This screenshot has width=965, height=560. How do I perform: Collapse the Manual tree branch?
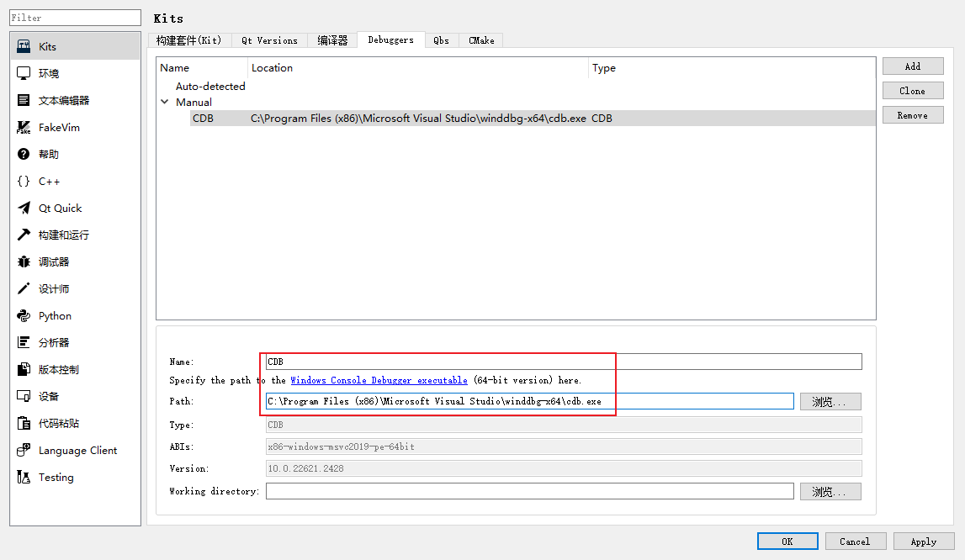[x=165, y=102]
